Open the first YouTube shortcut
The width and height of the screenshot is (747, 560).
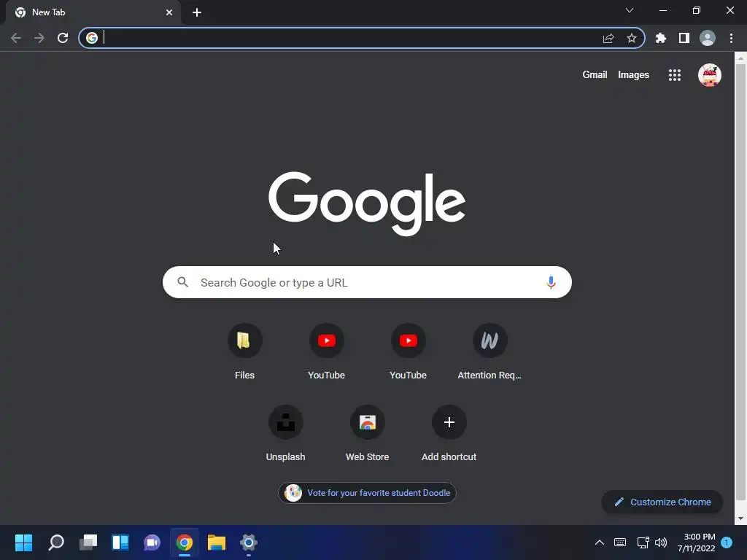[326, 352]
